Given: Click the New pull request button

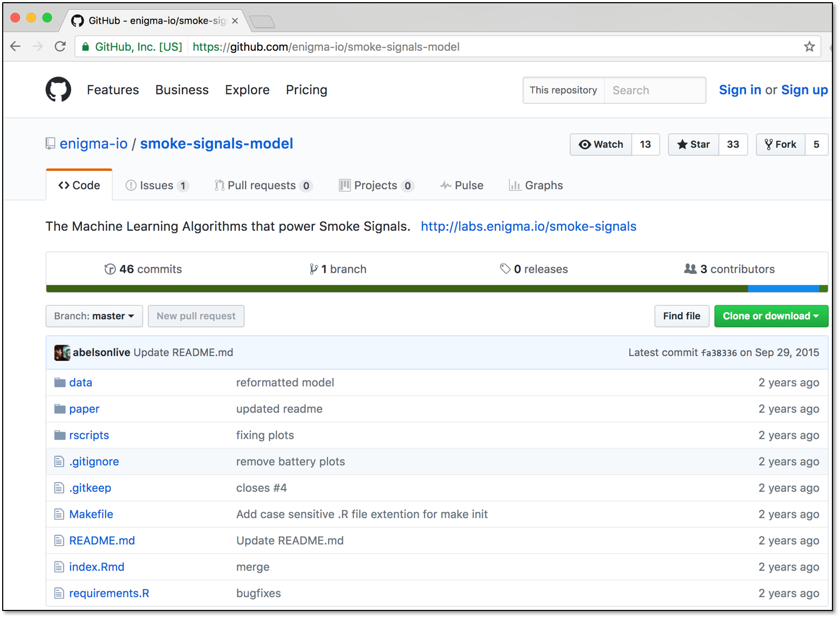Looking at the screenshot, I should (x=196, y=317).
